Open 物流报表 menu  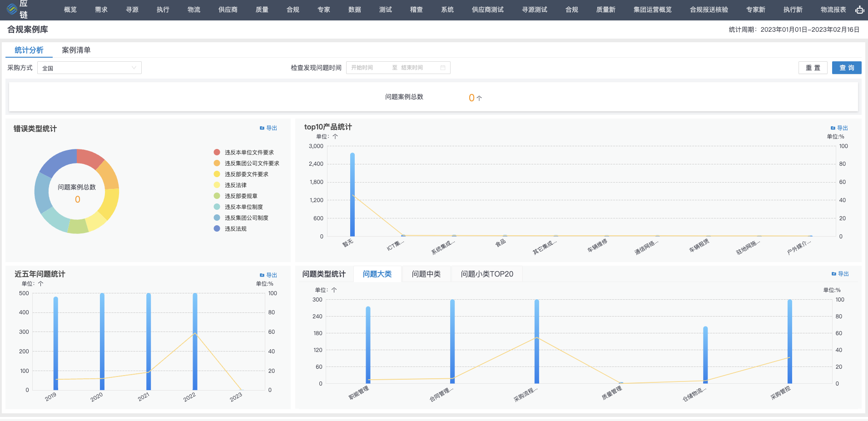click(x=833, y=10)
